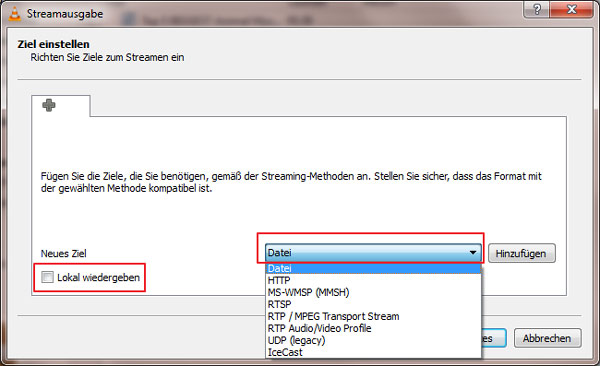Click the plus icon tab
This screenshot has width=600, height=366.
pos(61,106)
